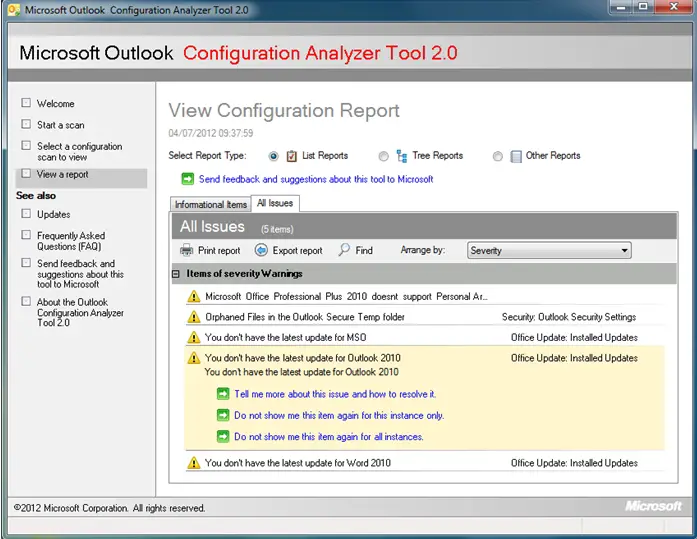Go to Start a scan in sidebar
This screenshot has height=539, width=697.
pyautogui.click(x=60, y=125)
